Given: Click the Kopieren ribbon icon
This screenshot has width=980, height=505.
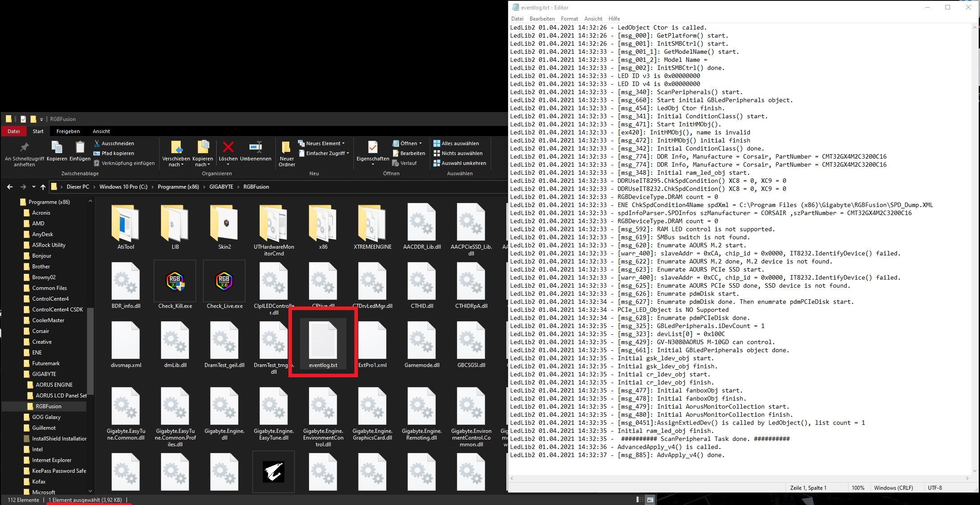Looking at the screenshot, I should point(57,151).
